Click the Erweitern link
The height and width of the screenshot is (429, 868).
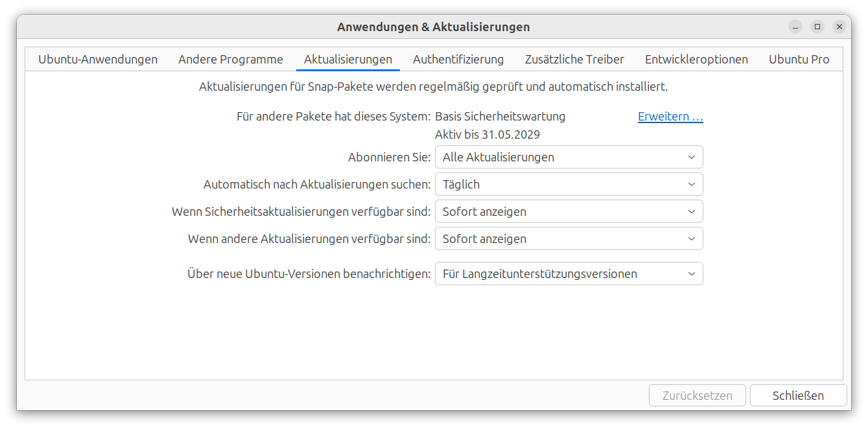(670, 116)
